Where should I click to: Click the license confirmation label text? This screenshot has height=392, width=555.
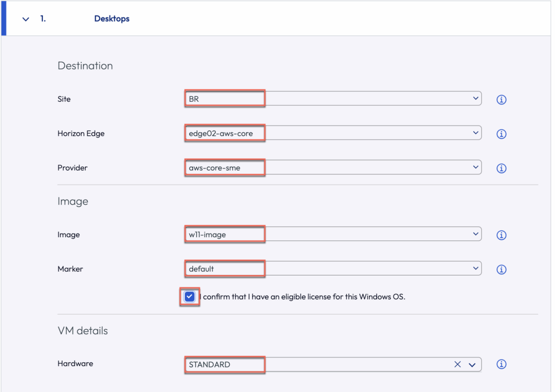[302, 297]
